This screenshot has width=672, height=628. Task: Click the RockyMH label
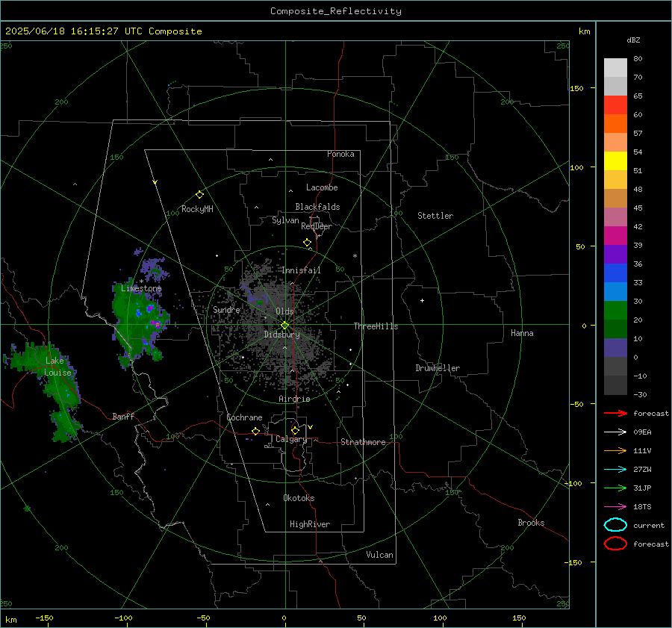[197, 209]
